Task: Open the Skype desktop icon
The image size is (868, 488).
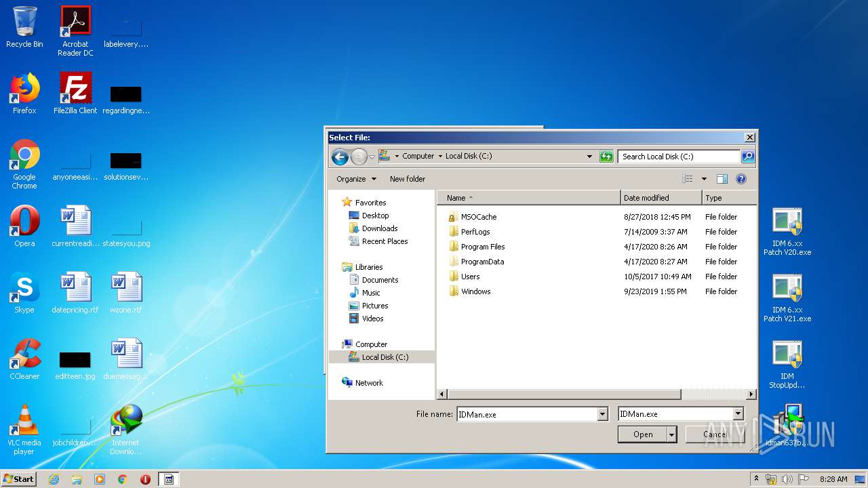Action: 24,293
